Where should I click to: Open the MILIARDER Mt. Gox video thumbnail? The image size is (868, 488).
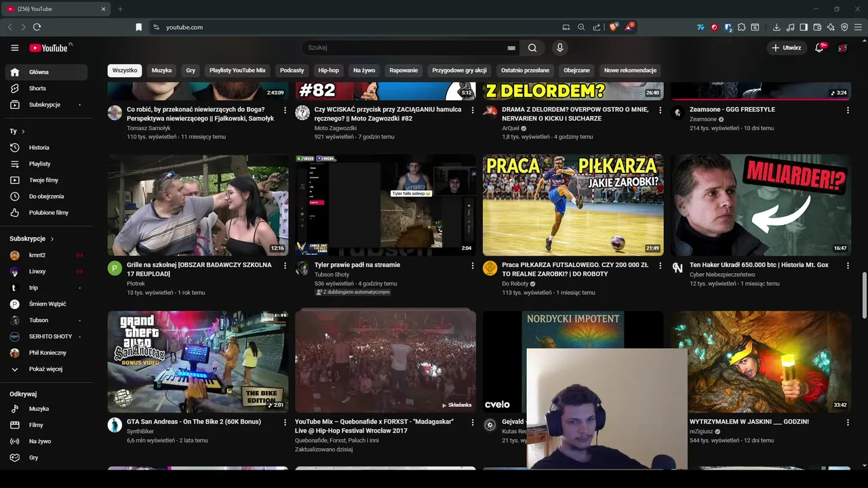pyautogui.click(x=761, y=205)
